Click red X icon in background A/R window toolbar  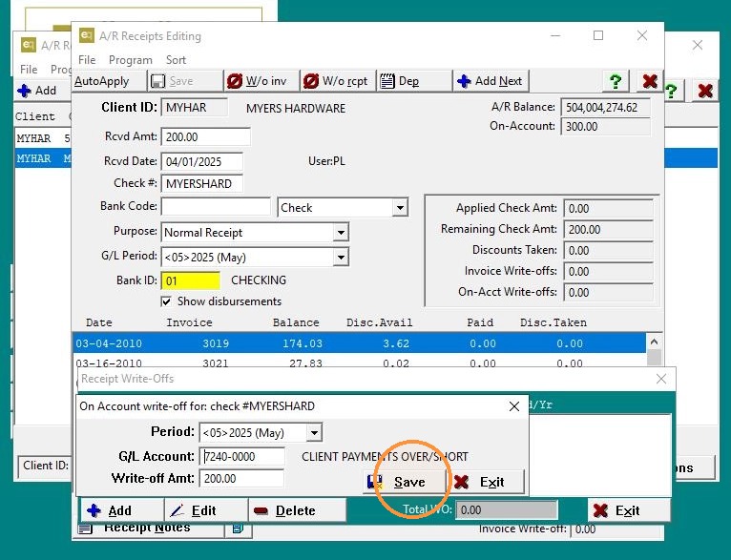(705, 91)
